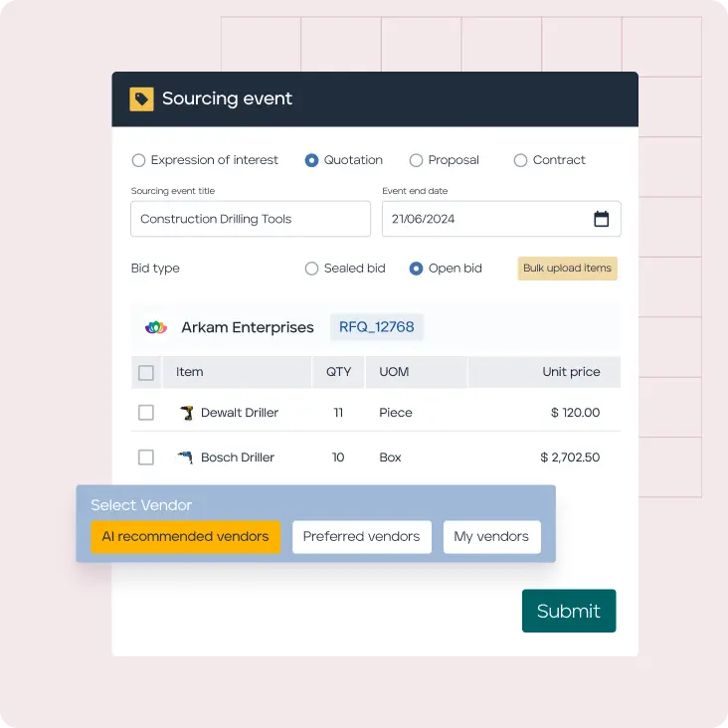
Task: Select the Quotation radio button
Action: 312,160
